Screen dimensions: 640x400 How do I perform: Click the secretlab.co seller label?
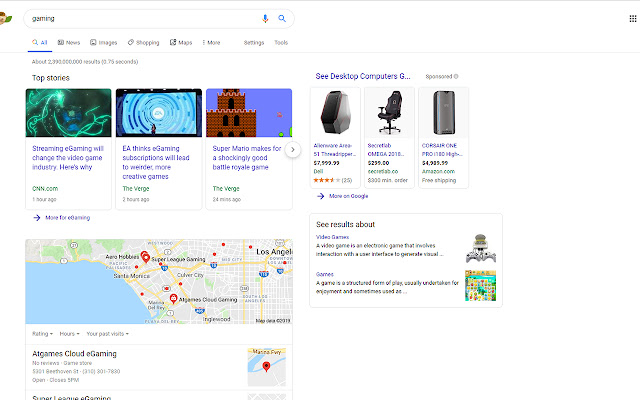382,171
